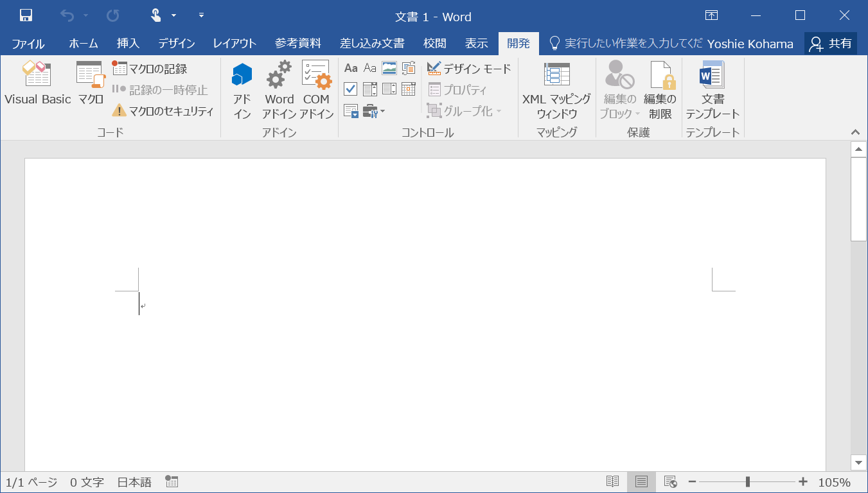Insert a picture content control
This screenshot has height=493, width=868.
tap(389, 68)
